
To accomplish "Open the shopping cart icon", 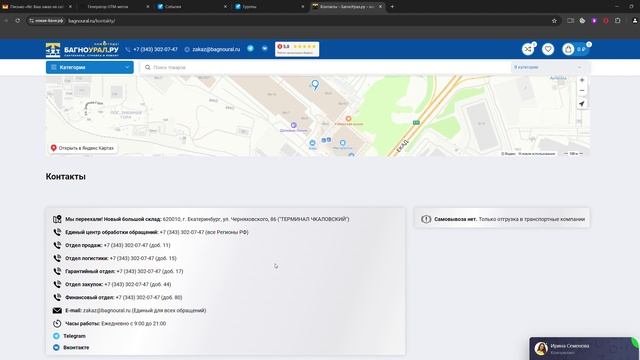I will pos(568,49).
